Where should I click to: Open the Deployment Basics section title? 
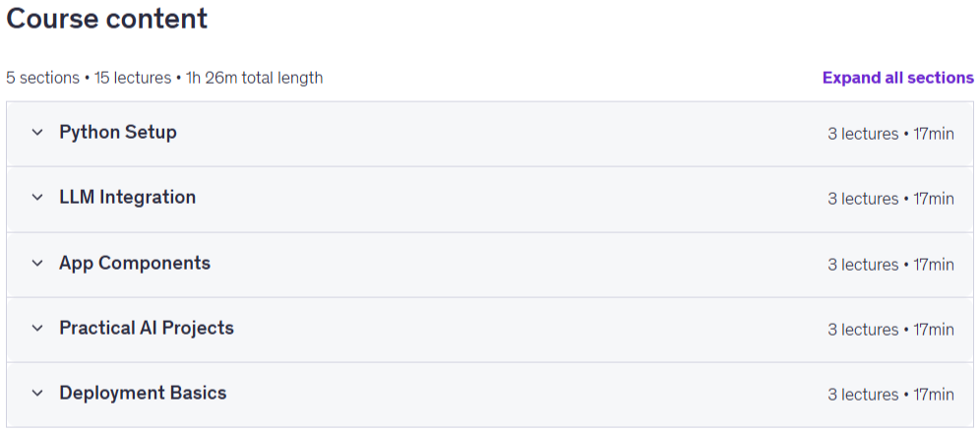(x=143, y=394)
